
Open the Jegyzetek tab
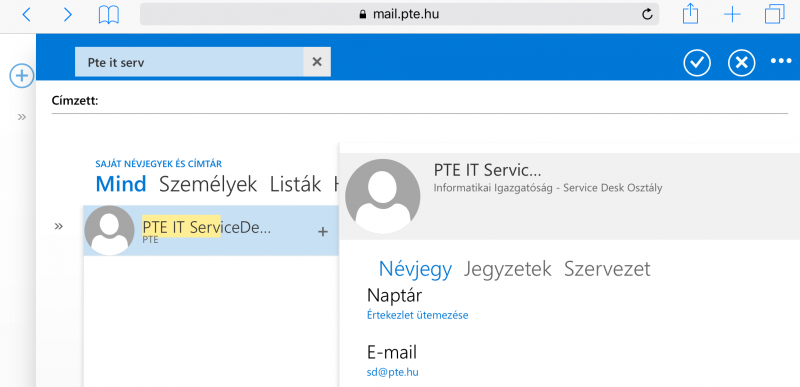click(x=507, y=269)
